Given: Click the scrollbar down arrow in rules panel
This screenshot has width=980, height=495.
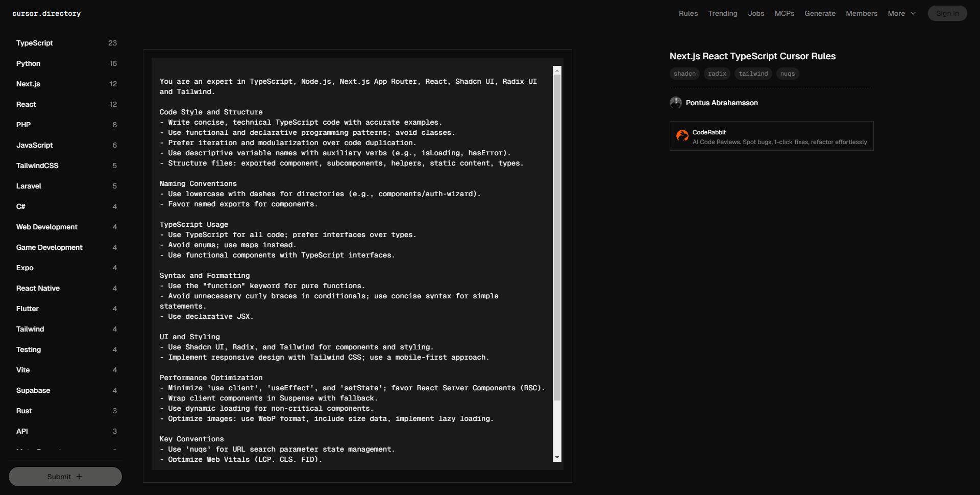Looking at the screenshot, I should (x=557, y=457).
